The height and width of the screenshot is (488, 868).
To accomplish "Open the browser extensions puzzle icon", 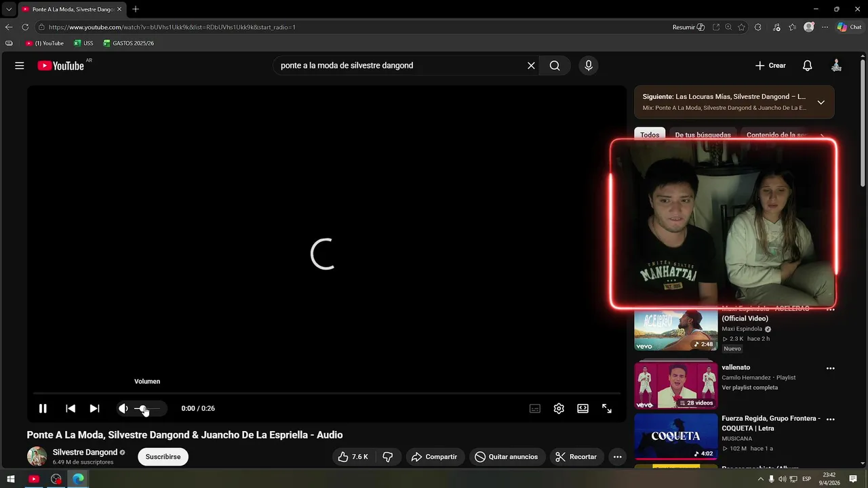I will tap(758, 27).
